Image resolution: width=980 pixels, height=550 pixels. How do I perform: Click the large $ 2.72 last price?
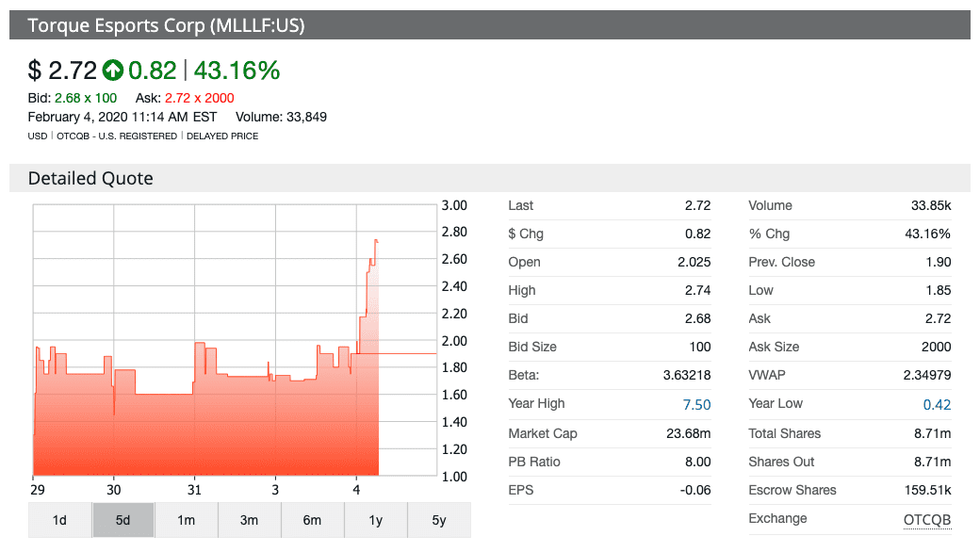tap(62, 70)
